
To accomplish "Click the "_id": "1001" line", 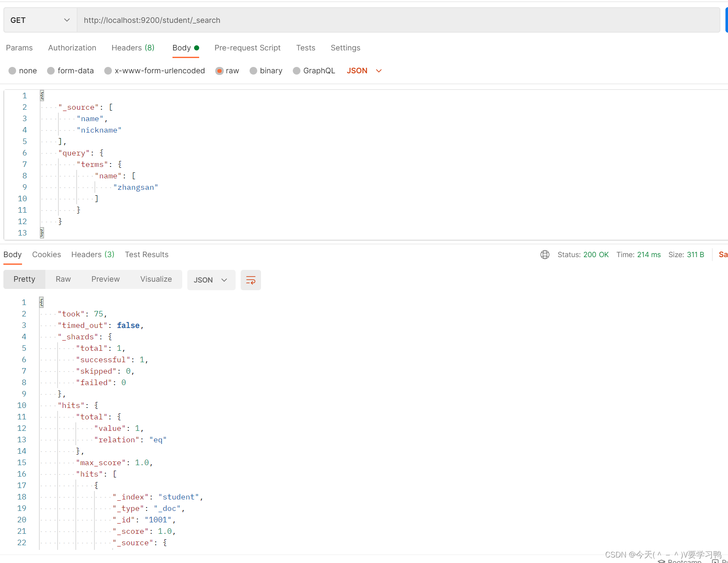I will (x=144, y=520).
